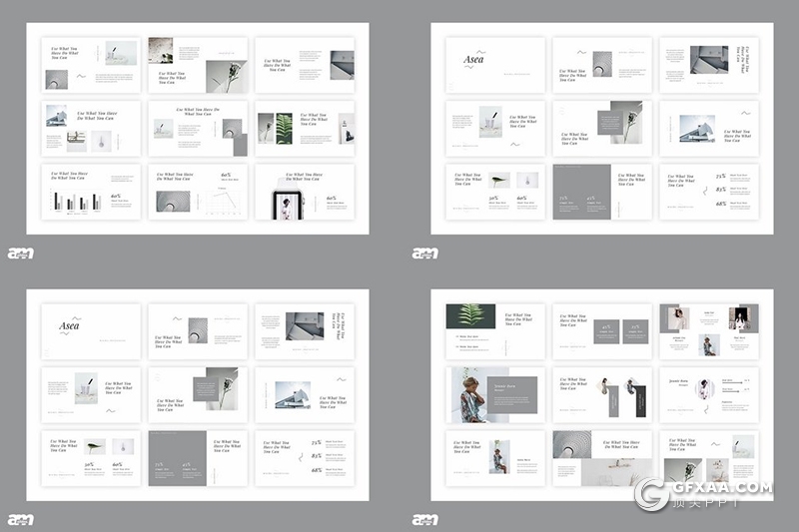Click the am logo below the top-right panel
799x532 pixels.
point(424,253)
